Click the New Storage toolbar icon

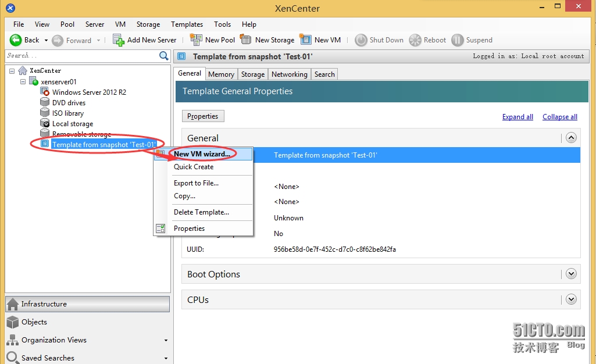(246, 40)
